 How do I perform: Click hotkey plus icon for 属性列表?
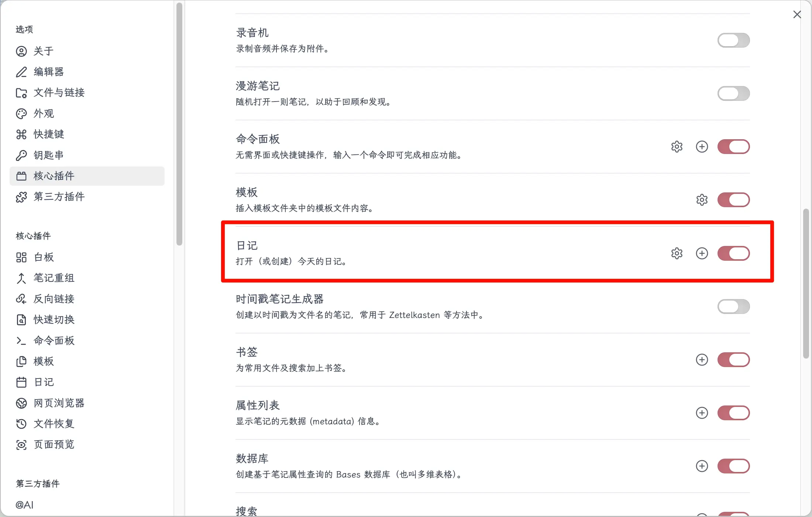[702, 413]
